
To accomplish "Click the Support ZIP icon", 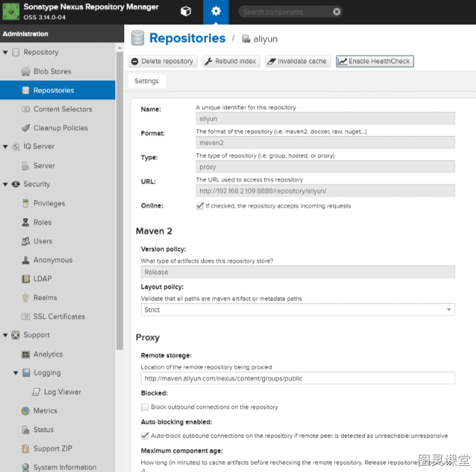I will 25,448.
